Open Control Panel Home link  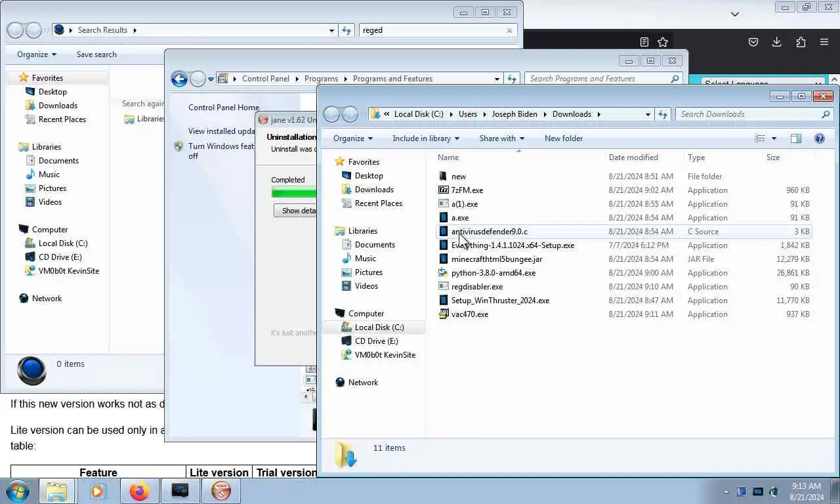pos(224,108)
